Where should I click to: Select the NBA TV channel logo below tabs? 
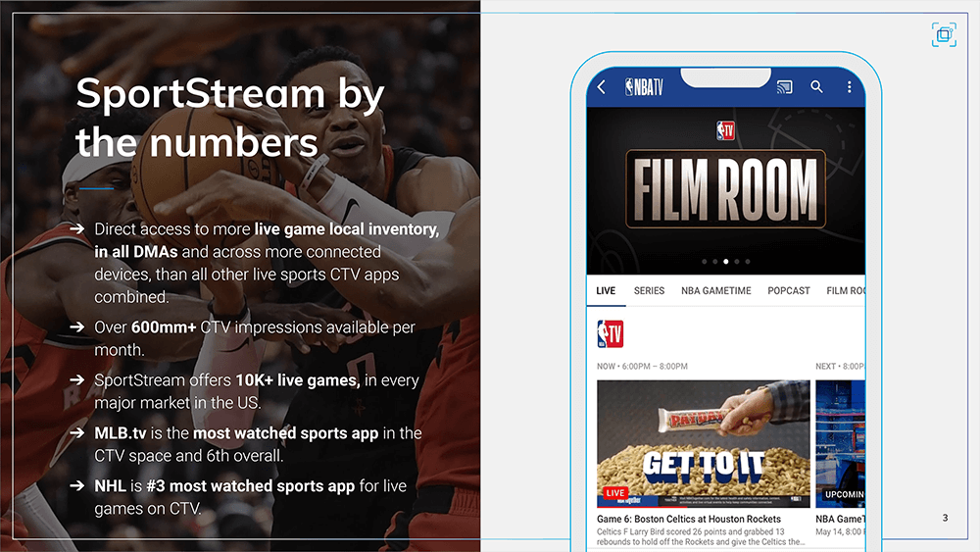610,334
